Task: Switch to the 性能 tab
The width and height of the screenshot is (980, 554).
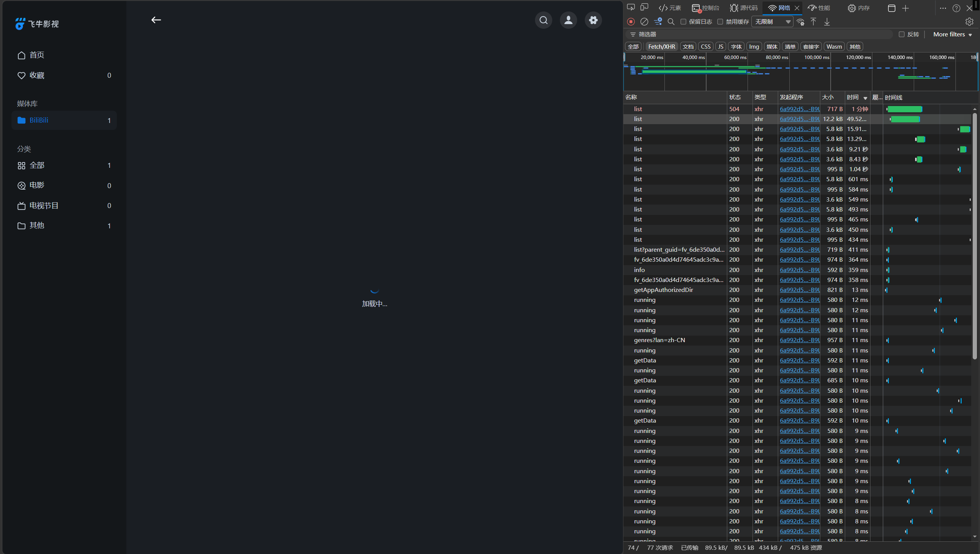Action: pos(819,8)
